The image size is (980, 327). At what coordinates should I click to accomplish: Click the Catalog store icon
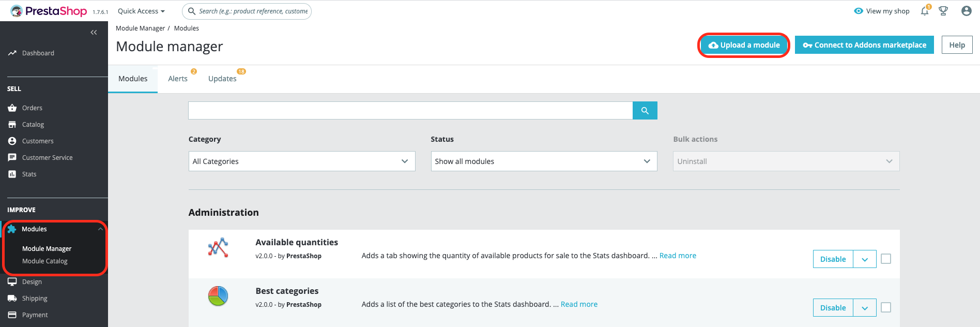12,125
